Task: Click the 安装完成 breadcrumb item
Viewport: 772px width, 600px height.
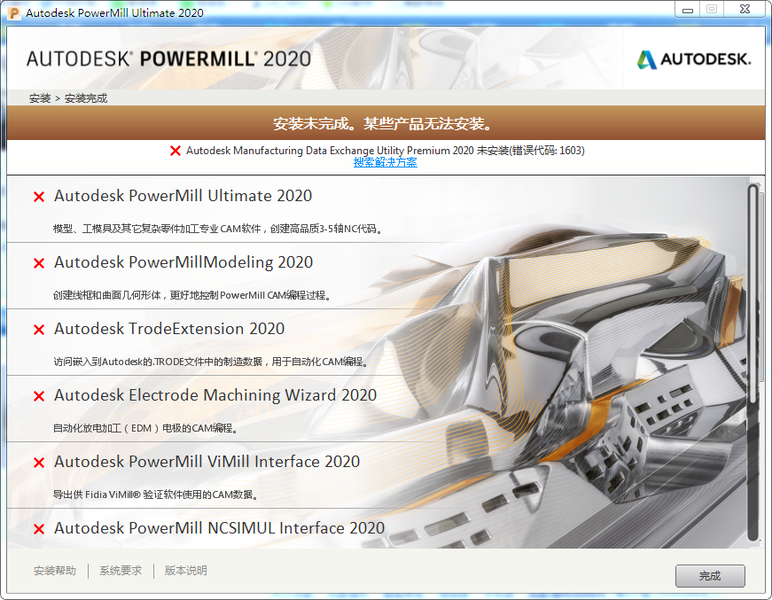Action: (x=86, y=98)
